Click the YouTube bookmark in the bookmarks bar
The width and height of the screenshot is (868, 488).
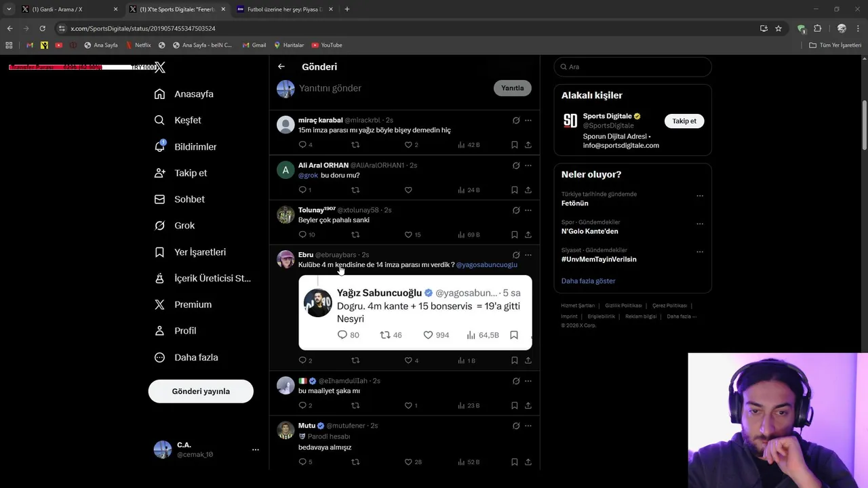(327, 45)
